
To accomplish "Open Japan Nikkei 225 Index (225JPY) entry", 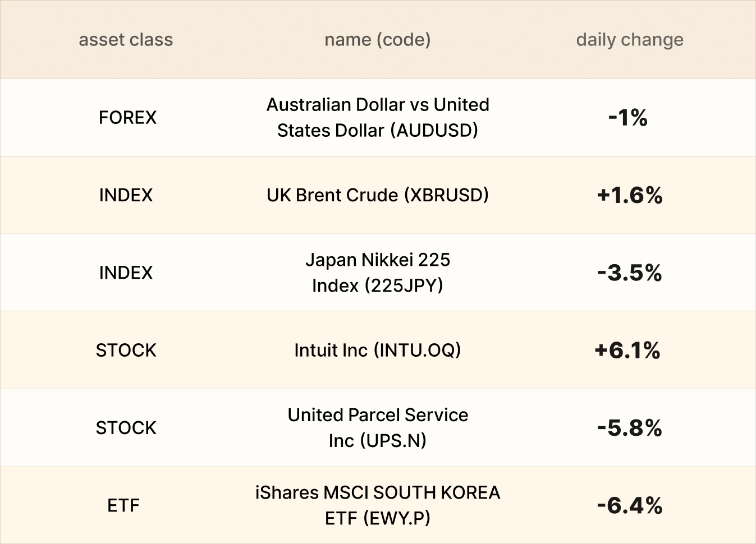I will tap(378, 273).
